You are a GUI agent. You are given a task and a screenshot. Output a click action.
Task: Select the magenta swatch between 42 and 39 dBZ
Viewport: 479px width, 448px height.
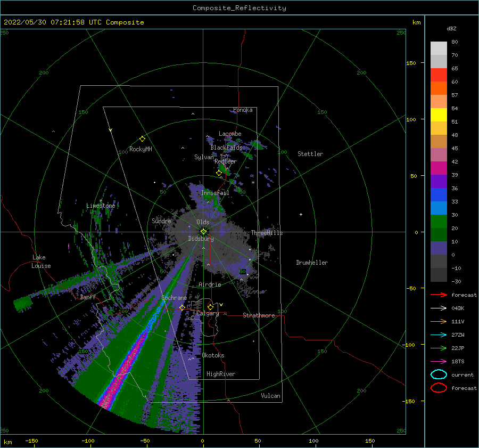click(439, 168)
